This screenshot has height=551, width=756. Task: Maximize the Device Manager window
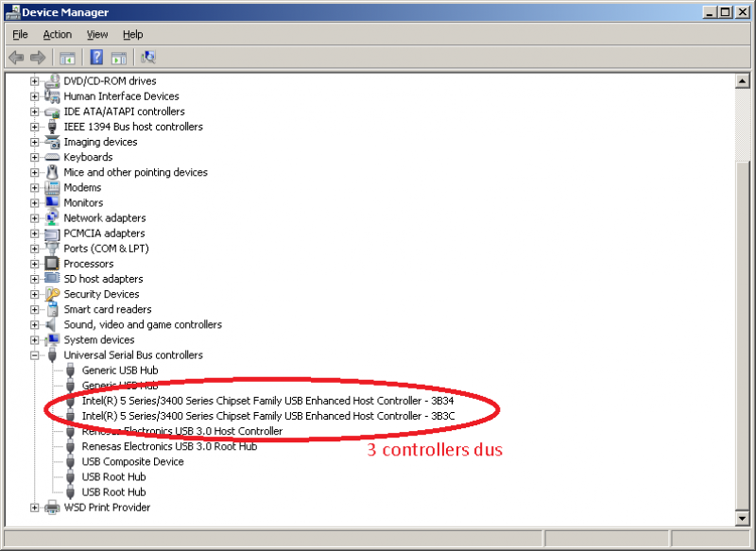[x=725, y=12]
